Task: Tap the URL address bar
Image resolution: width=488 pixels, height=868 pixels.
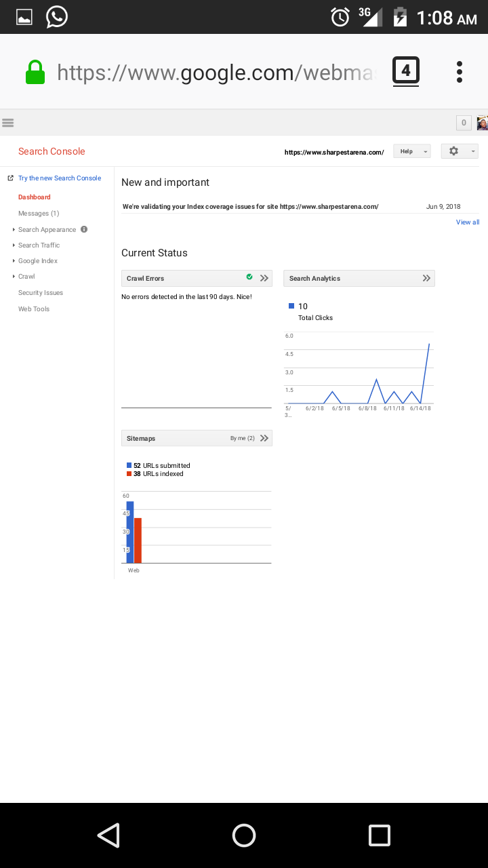Action: (216, 72)
